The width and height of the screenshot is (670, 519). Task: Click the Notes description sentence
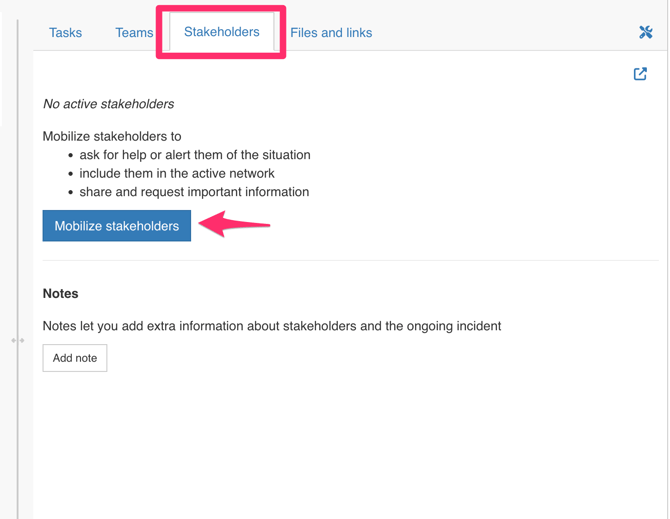[271, 326]
